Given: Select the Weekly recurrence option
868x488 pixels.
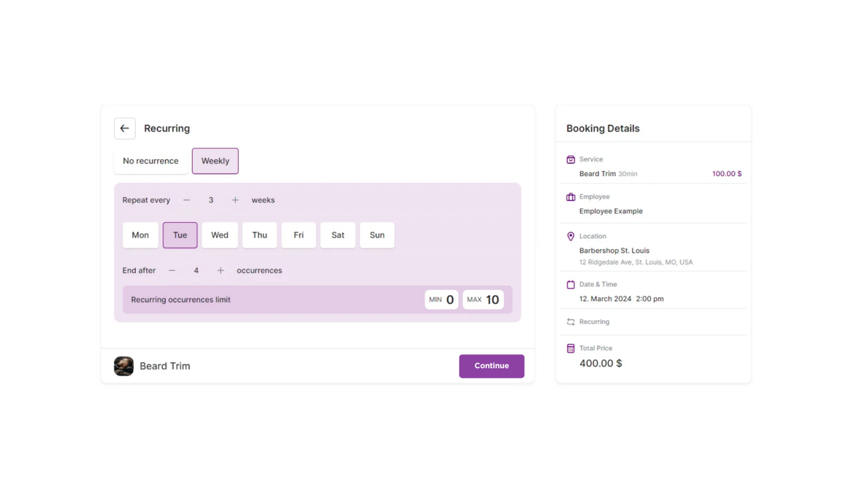Looking at the screenshot, I should [x=215, y=161].
